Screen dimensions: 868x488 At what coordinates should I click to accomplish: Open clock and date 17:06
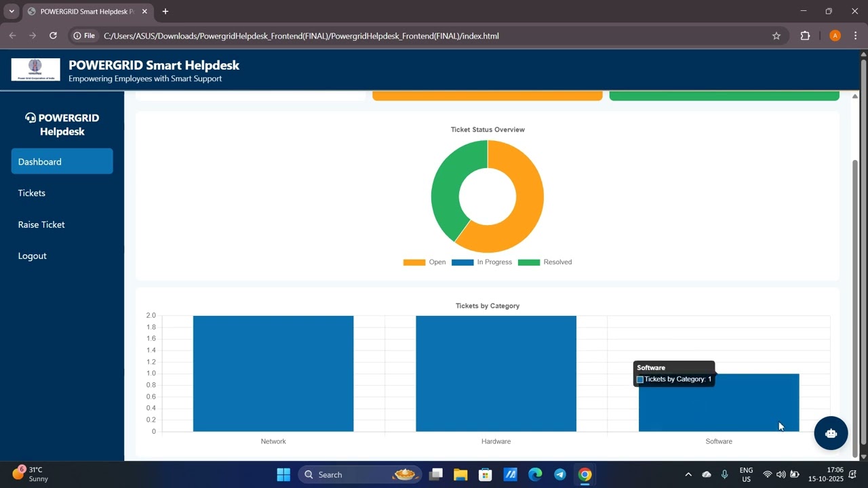pyautogui.click(x=825, y=474)
